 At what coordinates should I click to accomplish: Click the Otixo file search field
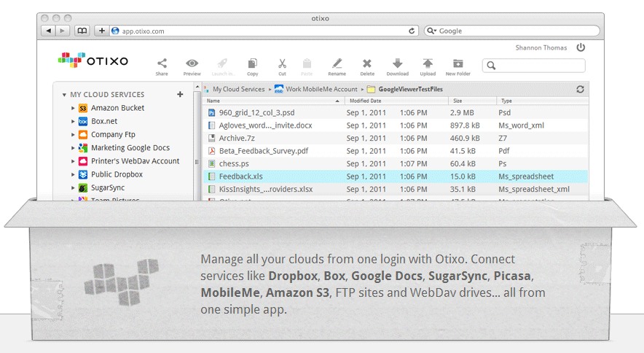[534, 66]
